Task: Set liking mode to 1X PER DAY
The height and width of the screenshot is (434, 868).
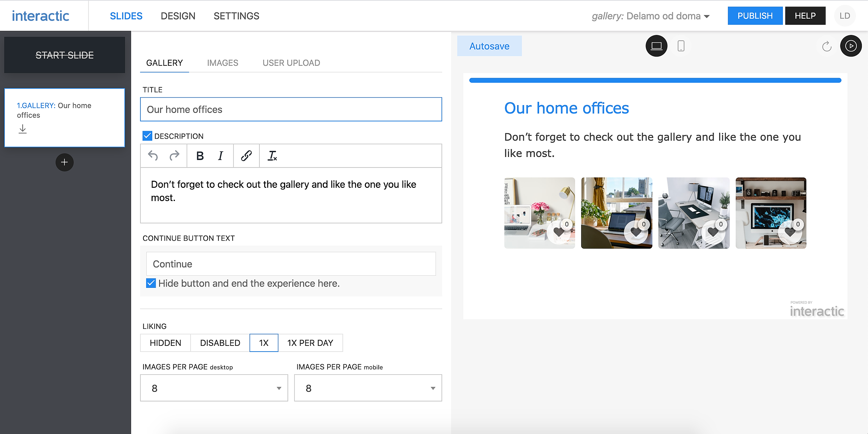Action: tap(310, 343)
